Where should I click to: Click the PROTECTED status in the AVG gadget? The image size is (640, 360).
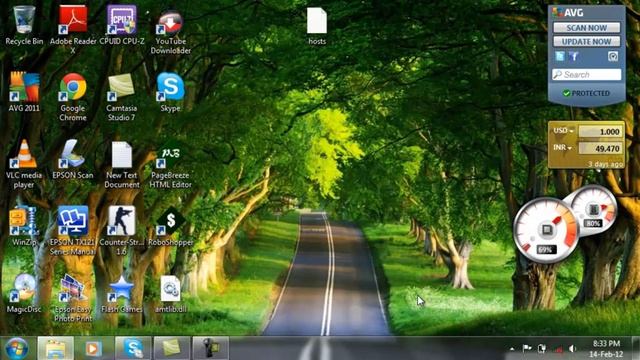(587, 93)
